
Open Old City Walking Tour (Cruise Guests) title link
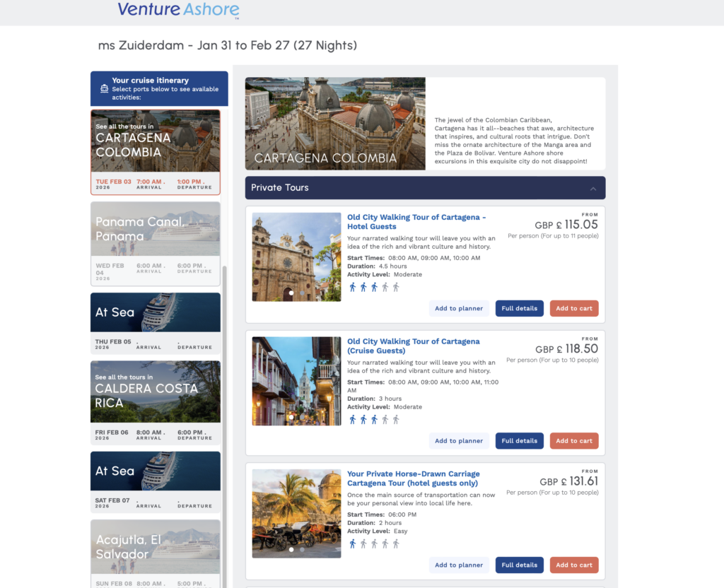(413, 346)
